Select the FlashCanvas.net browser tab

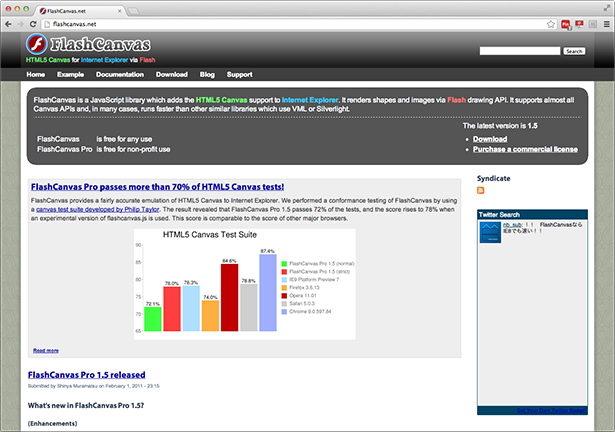pos(78,11)
